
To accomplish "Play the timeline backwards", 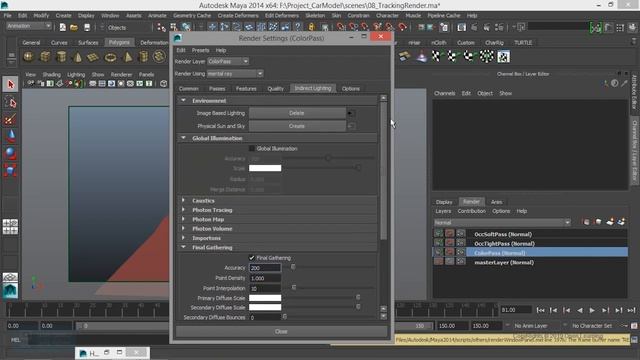I will (x=580, y=310).
